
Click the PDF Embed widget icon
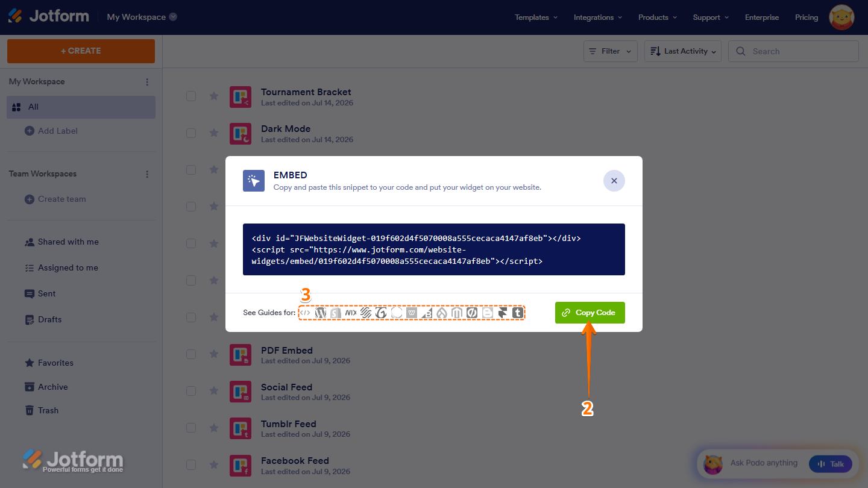tap(241, 355)
